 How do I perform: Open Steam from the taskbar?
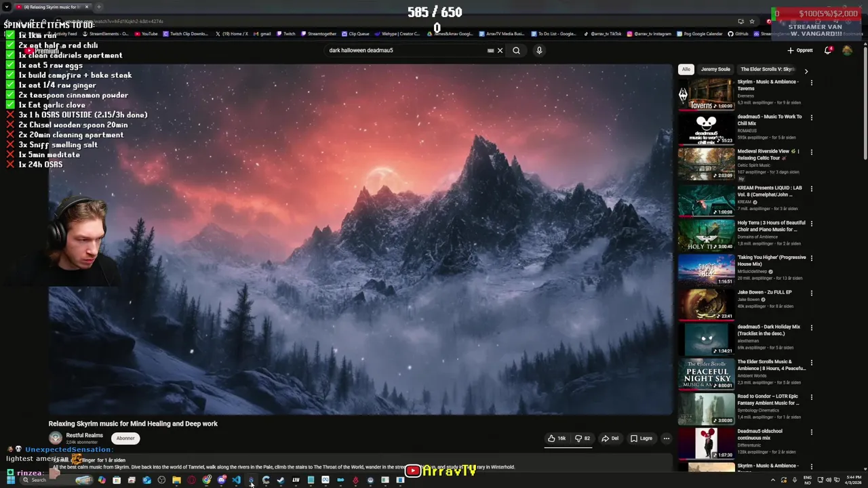(281, 480)
